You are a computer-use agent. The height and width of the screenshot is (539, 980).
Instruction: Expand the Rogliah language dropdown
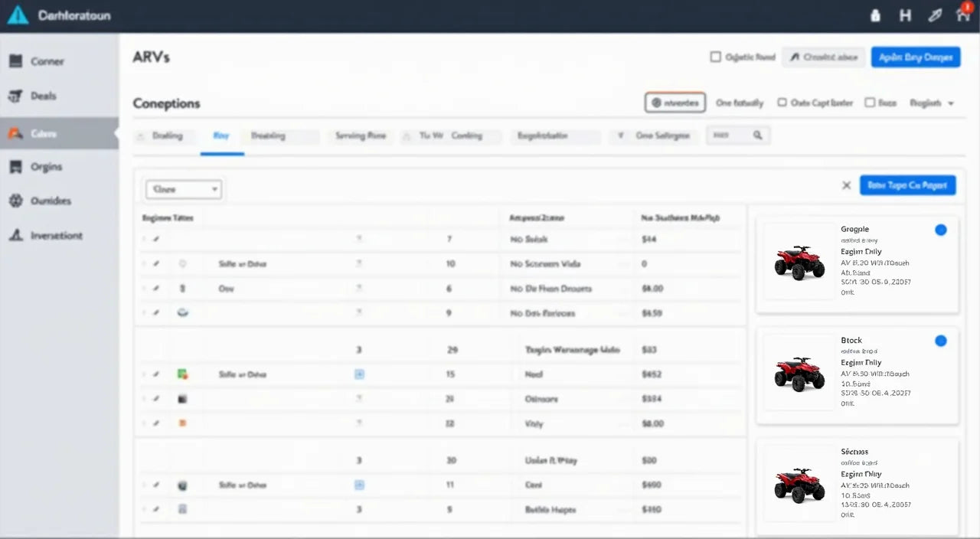tap(931, 103)
